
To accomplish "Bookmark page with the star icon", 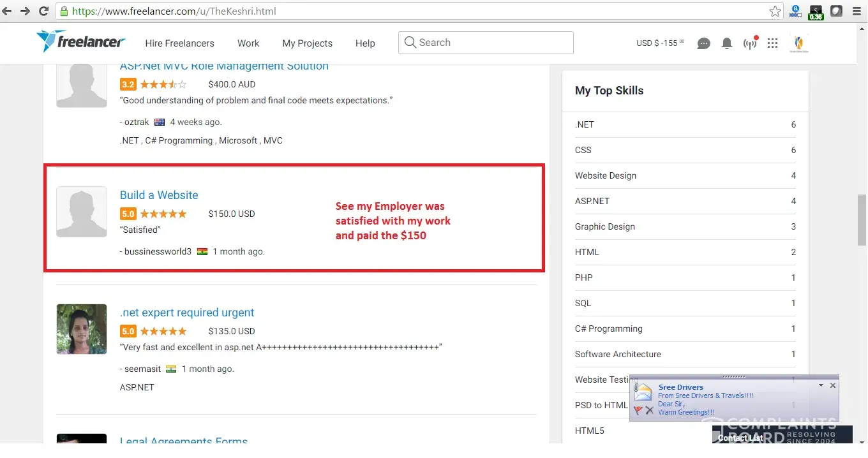I will 775,11.
